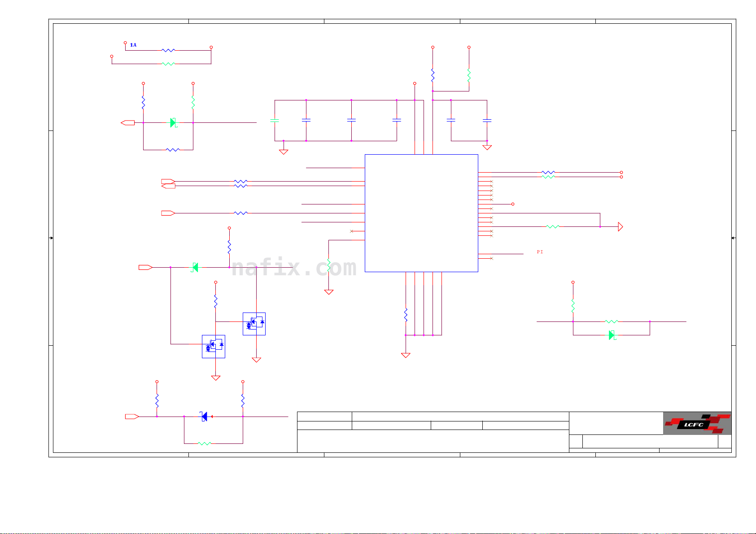
Task: Select the blue vertical resistor above the IC
Action: [433, 75]
